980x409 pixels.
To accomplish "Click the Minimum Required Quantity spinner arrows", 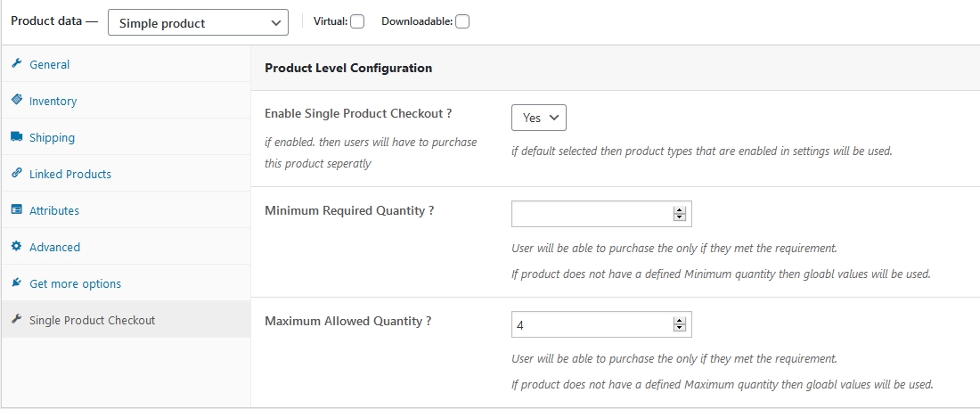I will [680, 214].
